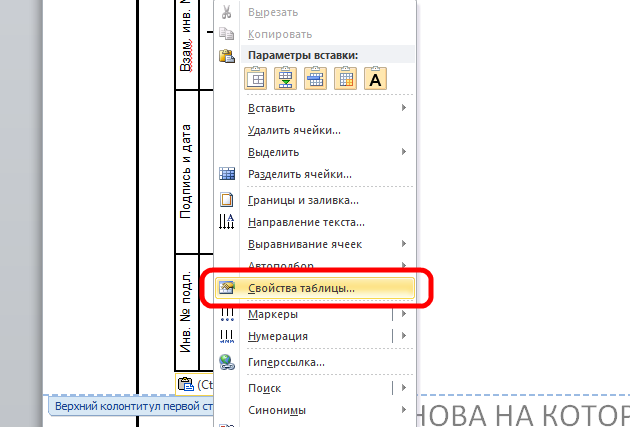Click the Нумерация numbering icon

pyautogui.click(x=227, y=336)
